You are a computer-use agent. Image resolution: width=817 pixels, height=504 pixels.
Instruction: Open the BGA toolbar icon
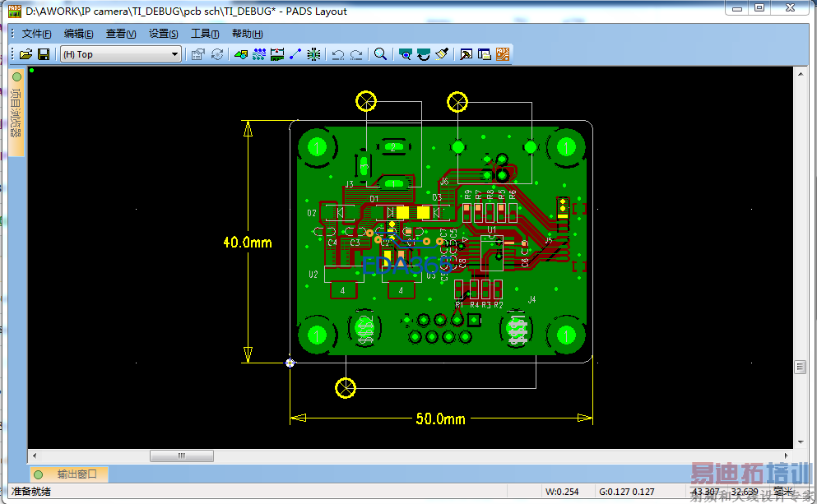313,54
